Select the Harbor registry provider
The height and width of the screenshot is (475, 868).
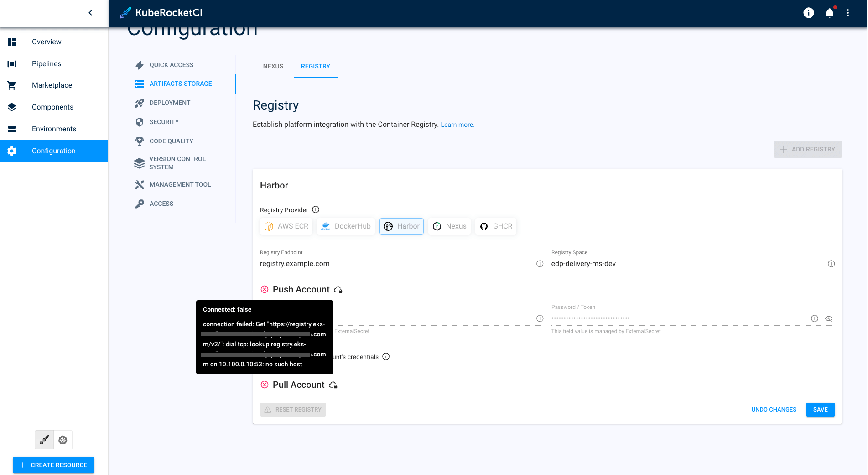401,226
